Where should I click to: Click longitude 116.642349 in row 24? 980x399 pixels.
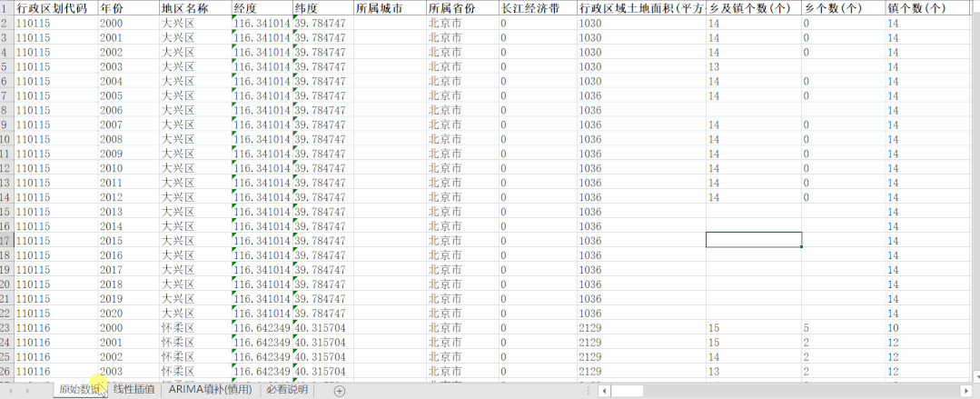pos(262,342)
